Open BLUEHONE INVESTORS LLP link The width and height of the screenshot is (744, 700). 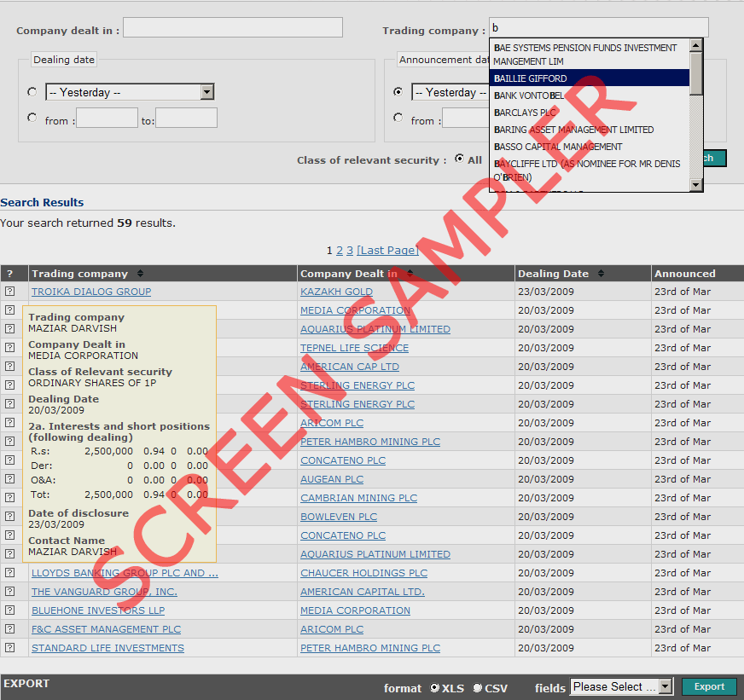[x=98, y=610]
